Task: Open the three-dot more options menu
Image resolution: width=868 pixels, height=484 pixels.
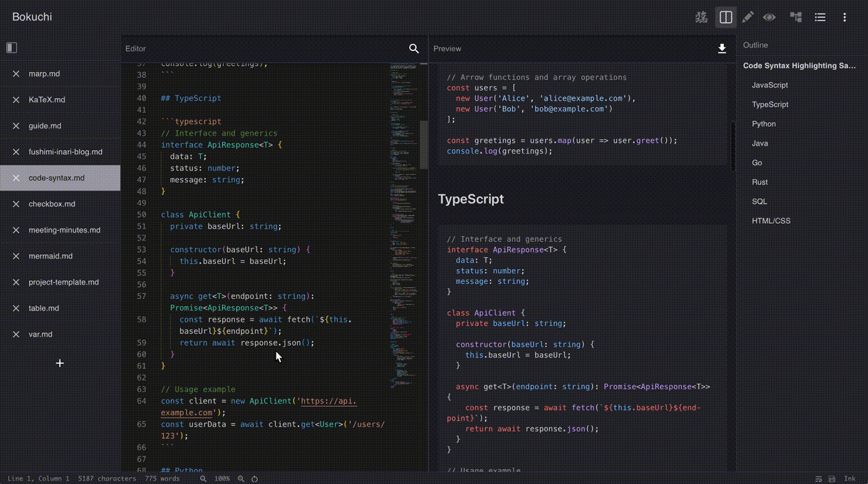Action: [x=844, y=17]
